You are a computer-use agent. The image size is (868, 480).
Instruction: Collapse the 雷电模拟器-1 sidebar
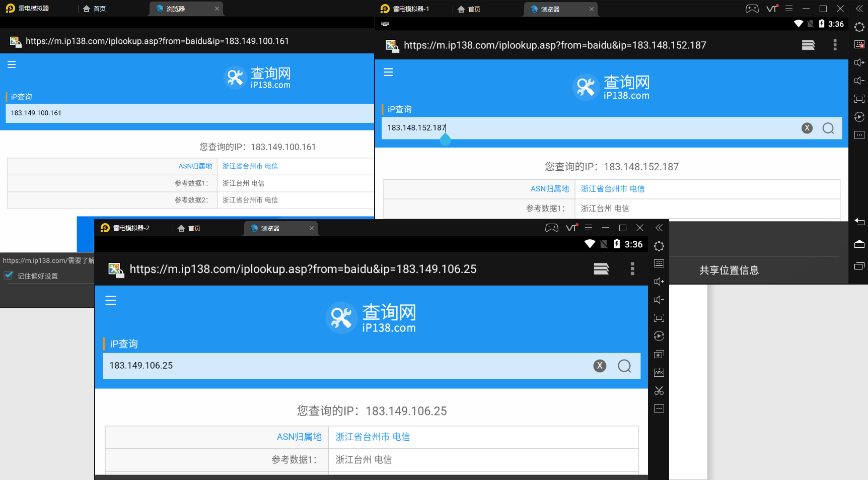859,9
